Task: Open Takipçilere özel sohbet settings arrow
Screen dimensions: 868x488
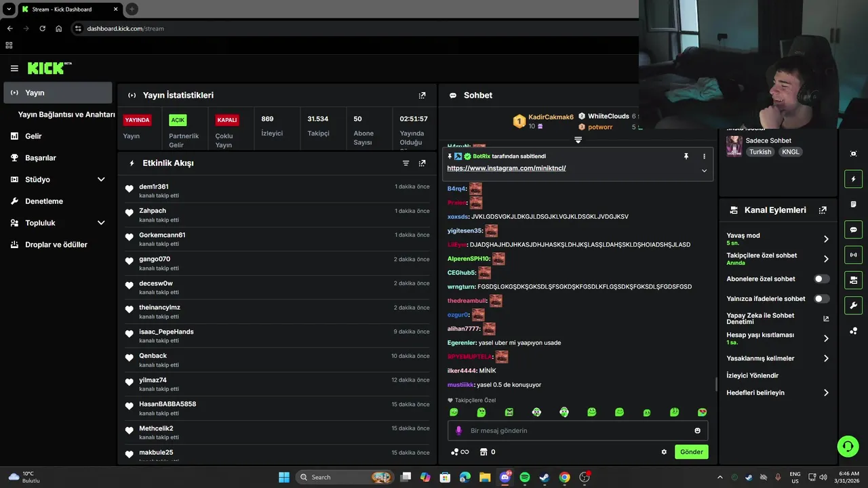Action: coord(826,259)
